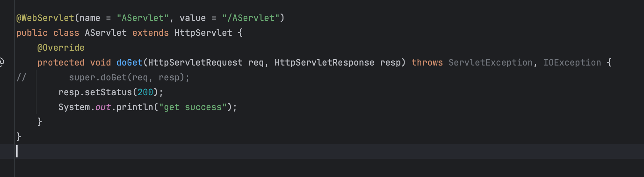This screenshot has height=177, width=644.
Task: Click the throws keyword
Action: (427, 62)
